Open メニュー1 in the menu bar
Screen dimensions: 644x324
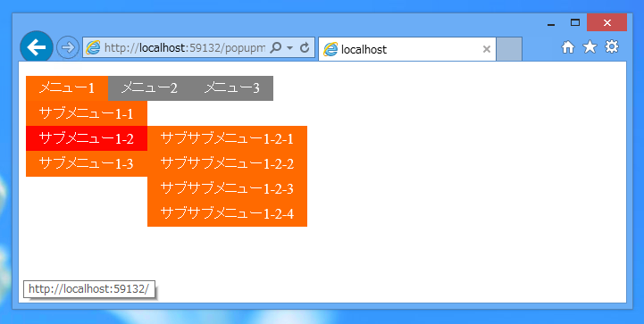pyautogui.click(x=67, y=87)
